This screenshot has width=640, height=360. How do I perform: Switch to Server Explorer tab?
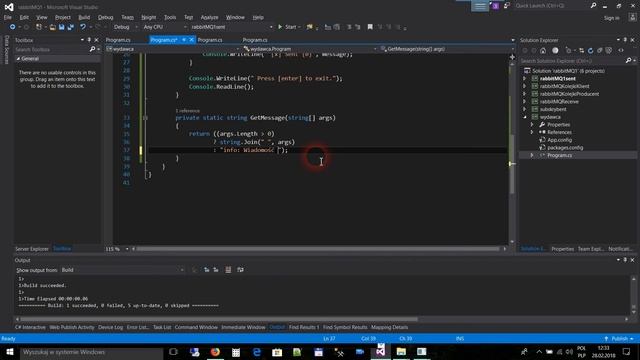coord(31,249)
